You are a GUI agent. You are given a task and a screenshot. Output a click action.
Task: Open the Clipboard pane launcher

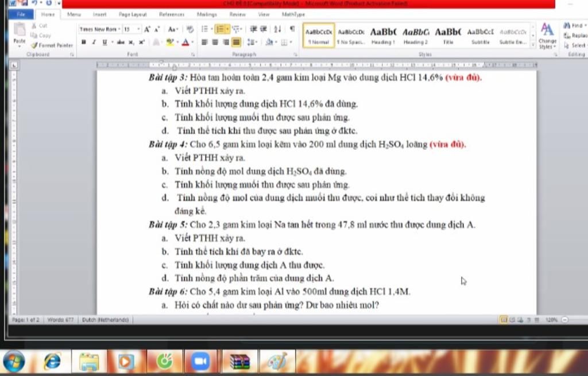tap(72, 55)
